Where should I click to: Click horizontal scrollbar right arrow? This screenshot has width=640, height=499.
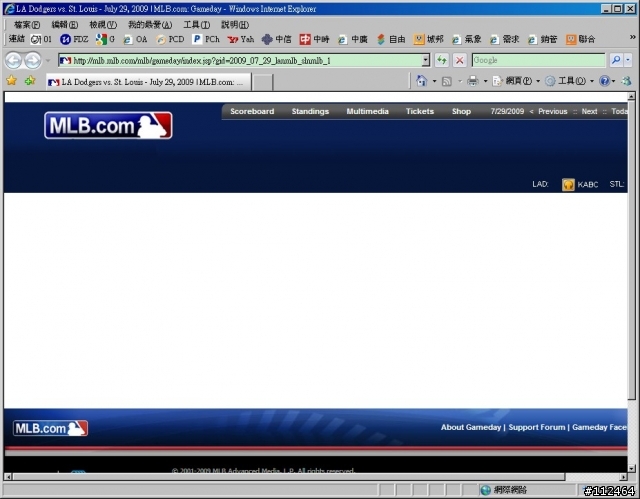[623, 477]
